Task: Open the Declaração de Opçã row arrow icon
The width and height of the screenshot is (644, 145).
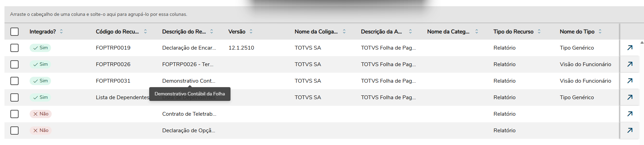Action: click(x=630, y=131)
